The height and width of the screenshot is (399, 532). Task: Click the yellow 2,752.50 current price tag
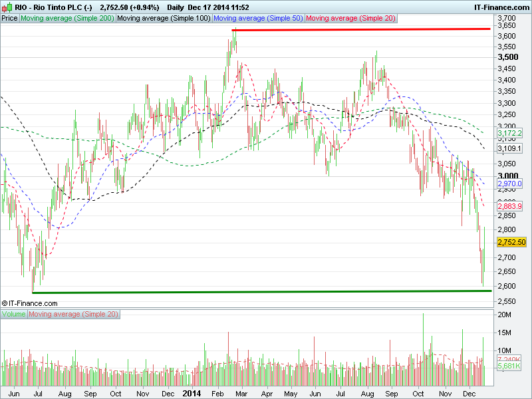tap(511, 242)
